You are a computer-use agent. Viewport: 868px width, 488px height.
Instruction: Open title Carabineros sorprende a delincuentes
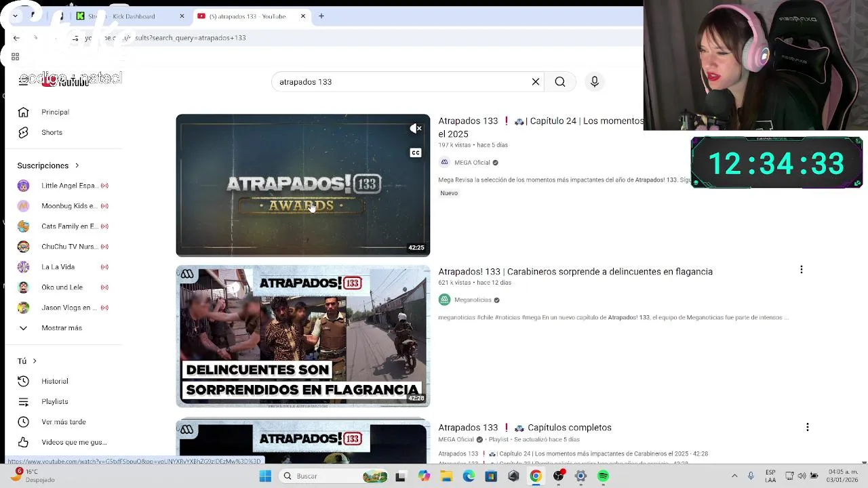pos(575,272)
